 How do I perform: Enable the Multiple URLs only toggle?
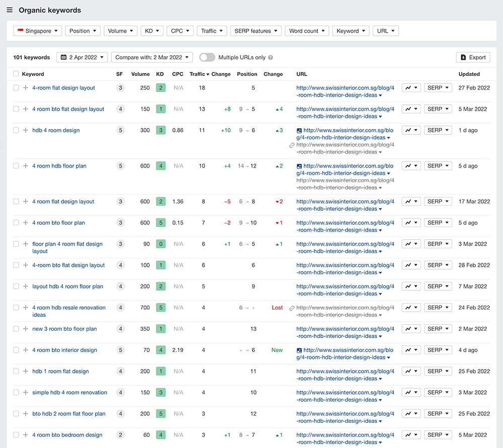[207, 57]
